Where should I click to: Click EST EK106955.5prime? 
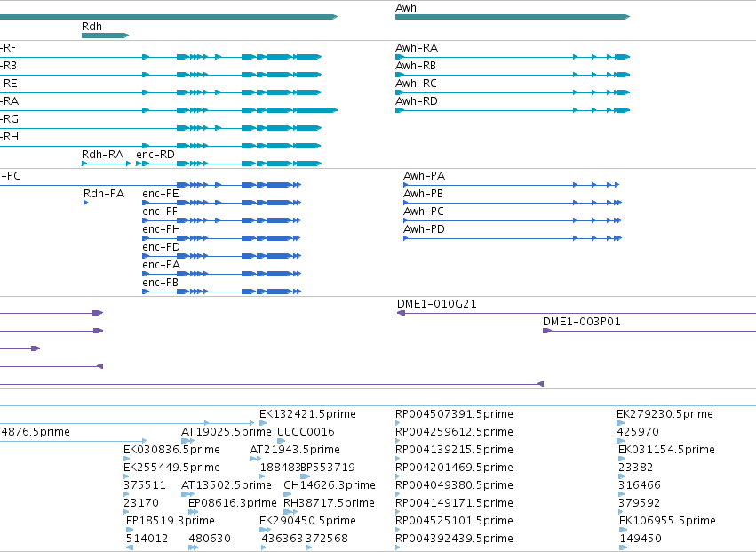[x=667, y=521]
